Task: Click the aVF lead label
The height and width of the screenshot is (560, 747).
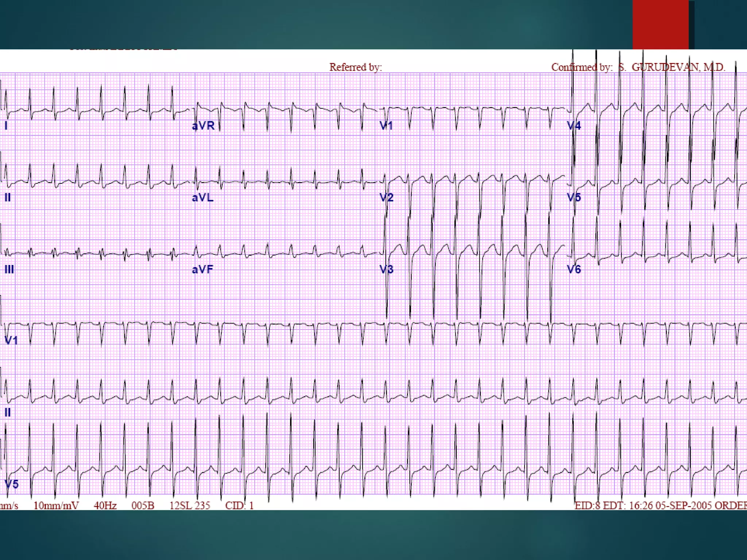Action: 202,269
